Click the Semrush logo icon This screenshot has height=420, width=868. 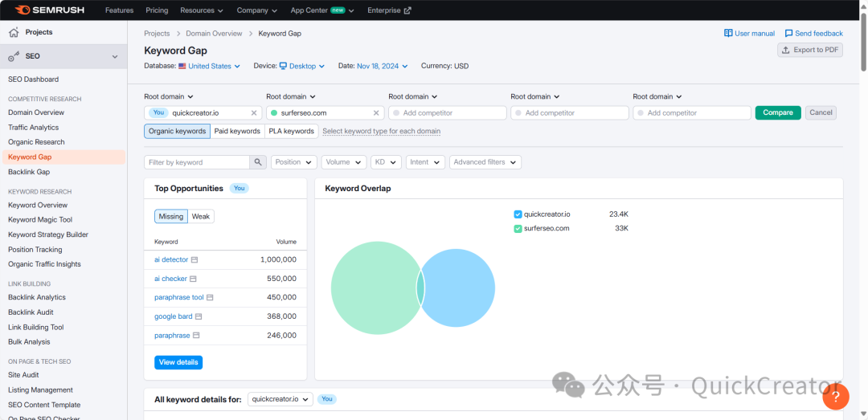pos(23,10)
